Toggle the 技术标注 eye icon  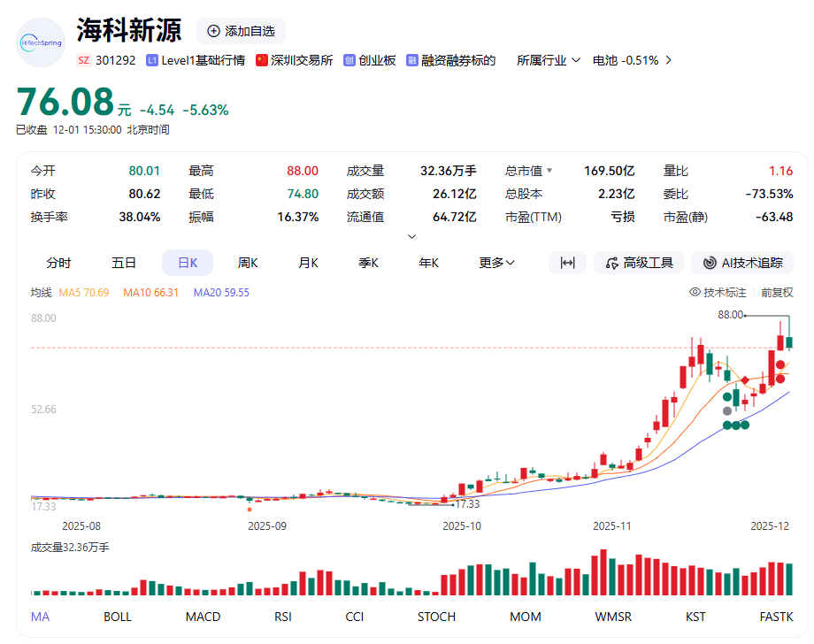pyautogui.click(x=695, y=292)
